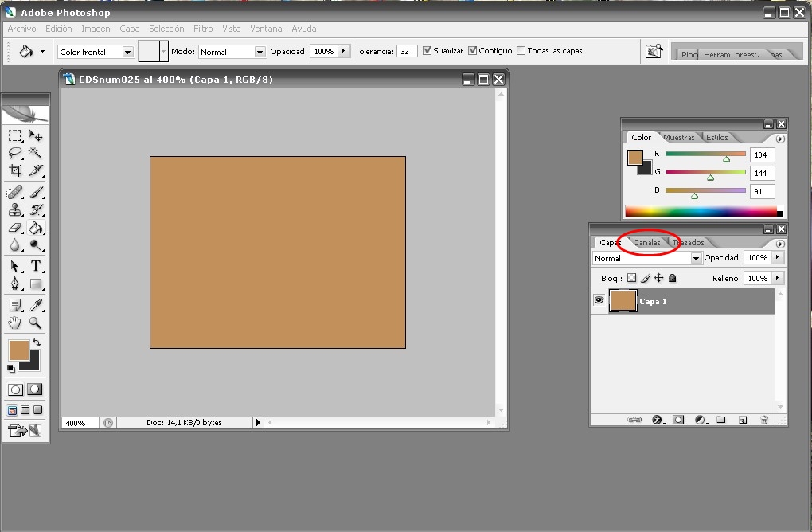Screen dimensions: 812x532
Task: Select the Magic Wand tool
Action: [x=35, y=152]
